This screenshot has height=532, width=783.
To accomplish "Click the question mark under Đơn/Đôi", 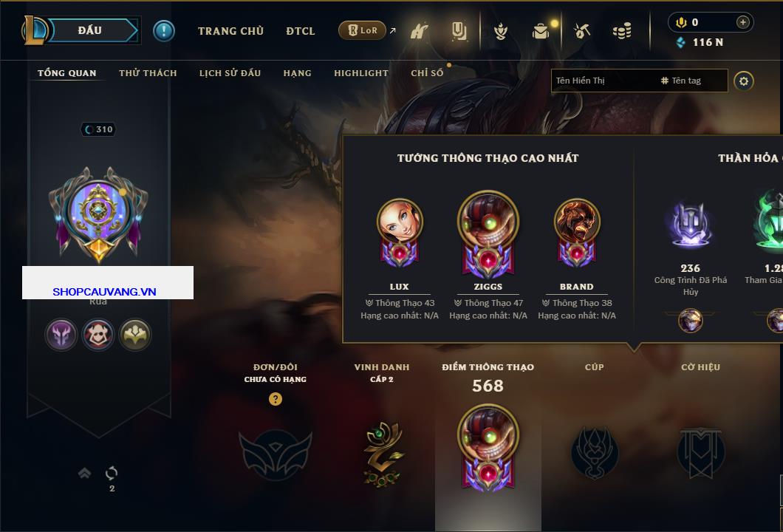I will pos(275,398).
